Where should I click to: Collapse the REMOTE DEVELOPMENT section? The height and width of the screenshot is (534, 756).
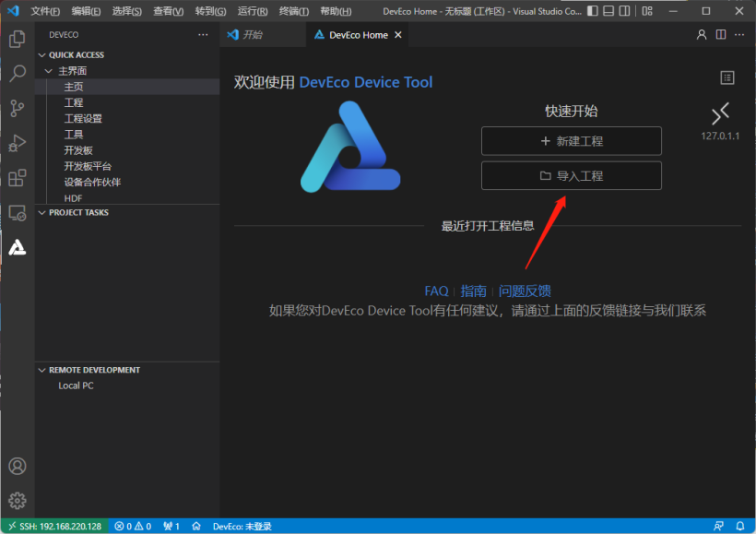[x=94, y=370]
